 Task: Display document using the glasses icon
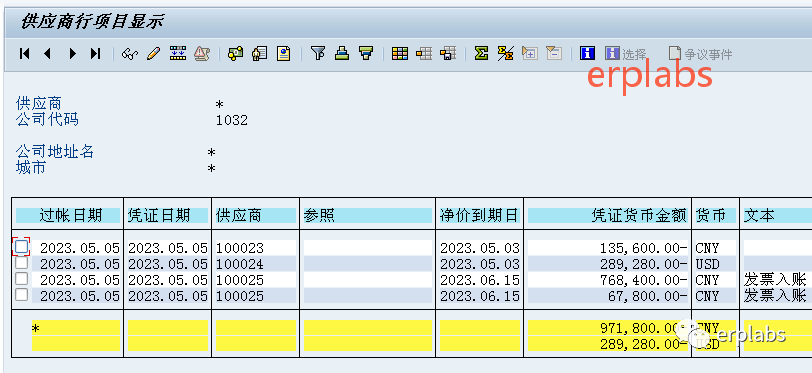point(130,53)
